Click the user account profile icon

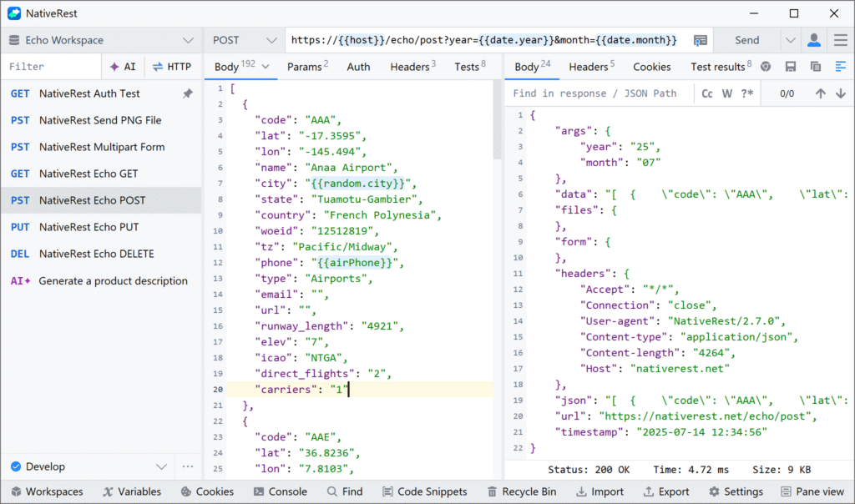[x=813, y=40]
